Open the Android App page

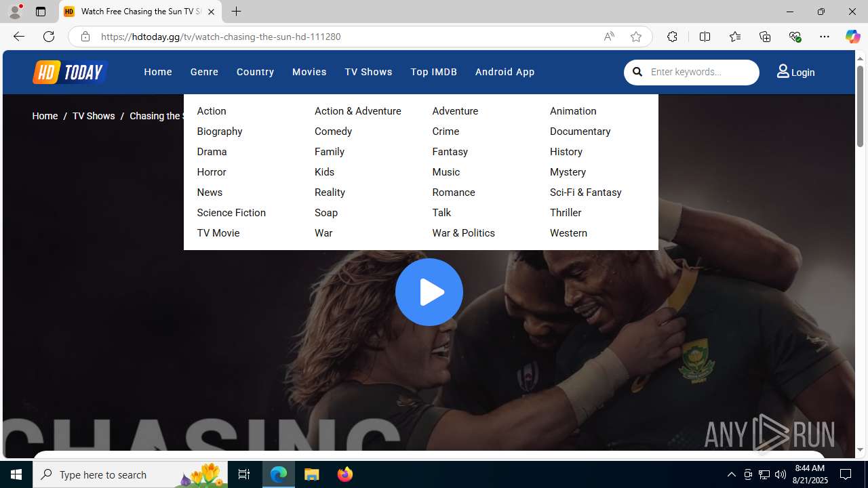[x=505, y=72]
